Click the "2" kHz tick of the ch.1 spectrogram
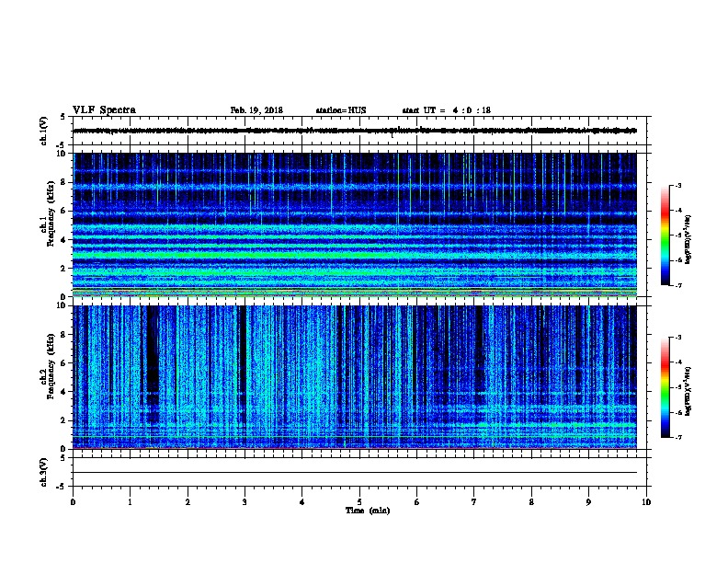 point(65,269)
